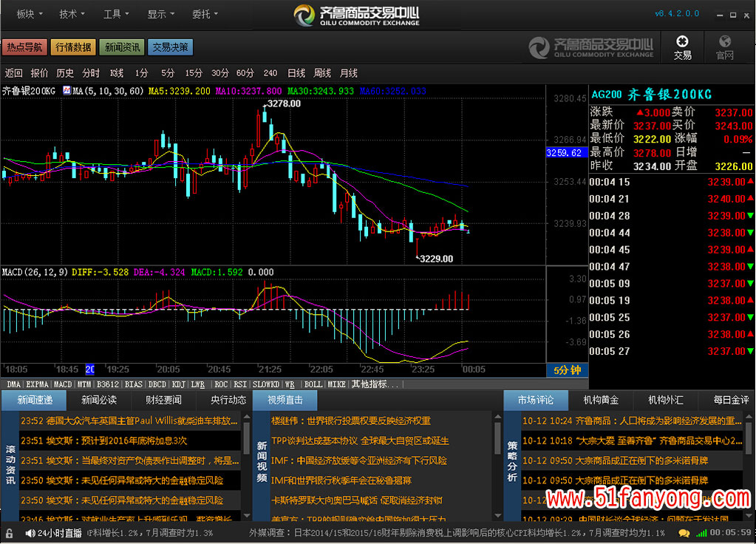Image resolution: width=756 pixels, height=544 pixels.
Task: Switch to K线 candlestick chart
Action: point(117,73)
